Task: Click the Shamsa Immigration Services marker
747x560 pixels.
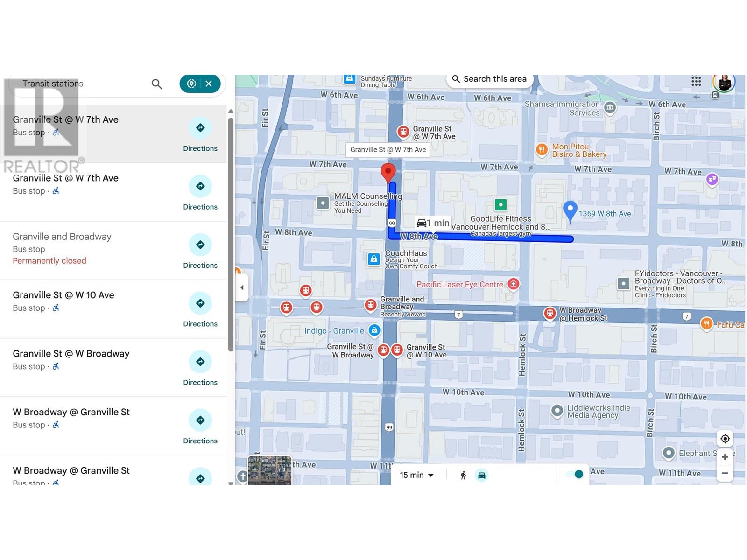Action: click(x=609, y=108)
